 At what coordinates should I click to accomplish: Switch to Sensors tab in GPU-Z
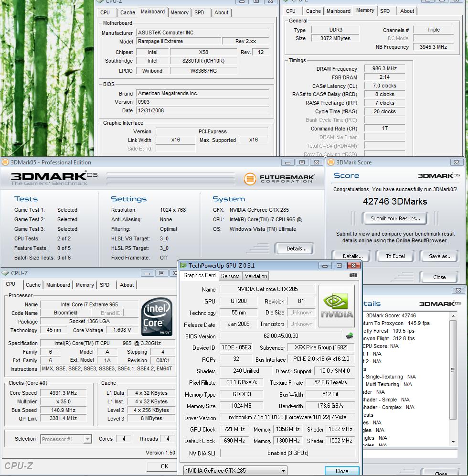[230, 276]
